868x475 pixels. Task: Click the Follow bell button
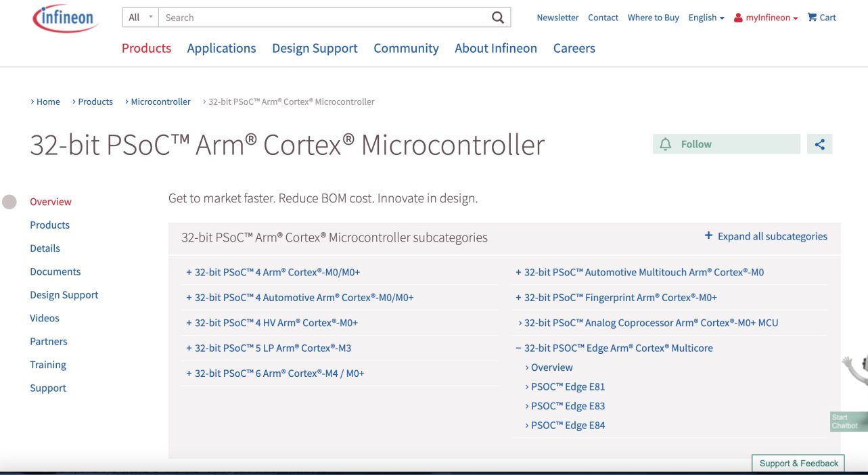726,144
